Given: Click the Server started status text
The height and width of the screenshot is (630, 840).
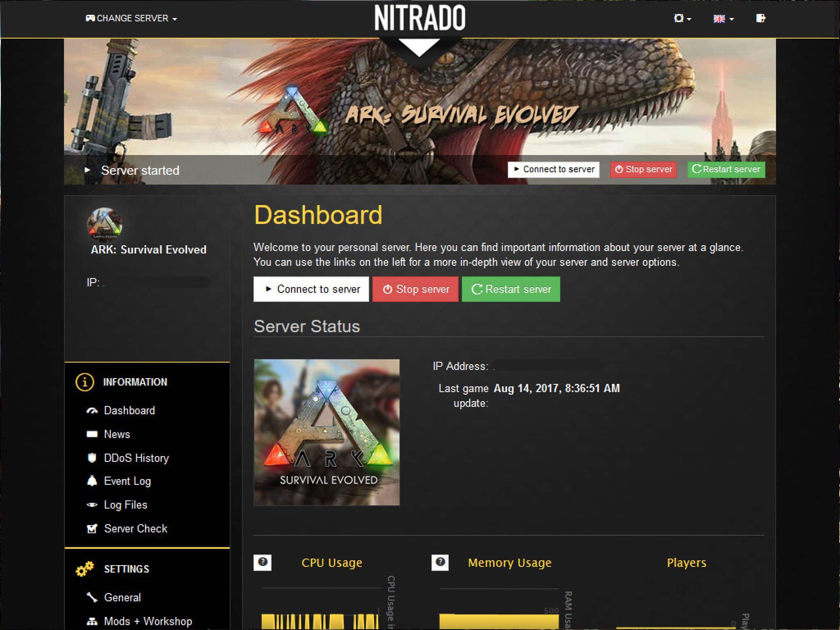Looking at the screenshot, I should [x=140, y=170].
